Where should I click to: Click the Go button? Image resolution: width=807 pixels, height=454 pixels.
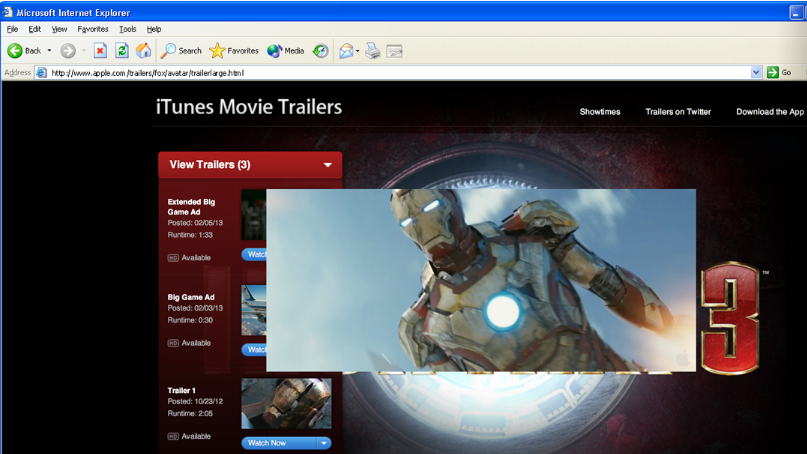[x=779, y=73]
